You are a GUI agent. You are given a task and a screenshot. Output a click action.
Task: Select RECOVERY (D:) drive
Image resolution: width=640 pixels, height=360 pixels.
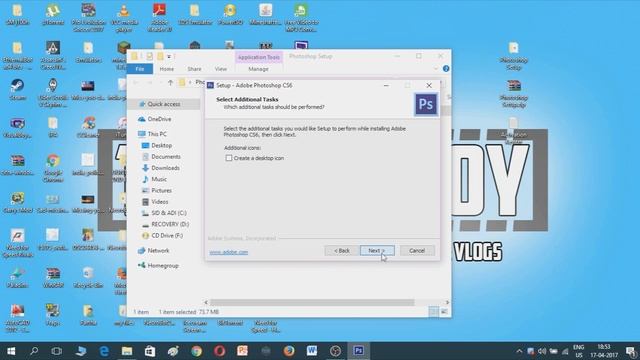tap(170, 224)
